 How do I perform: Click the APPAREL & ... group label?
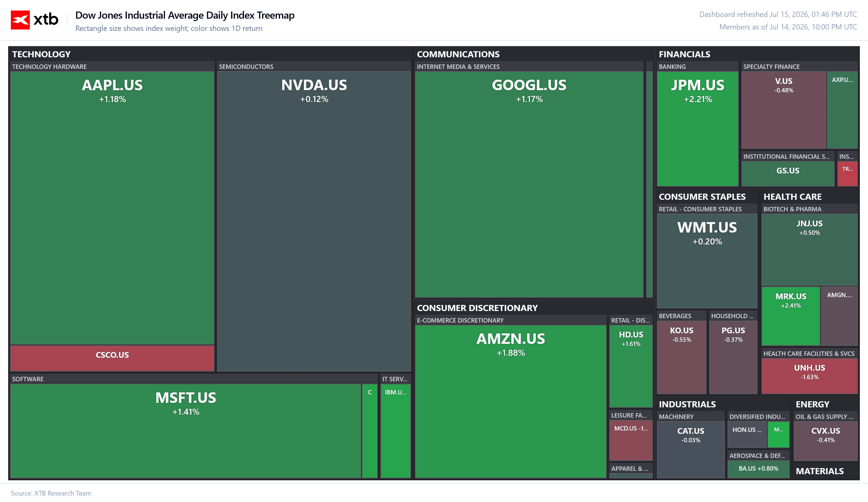pyautogui.click(x=630, y=468)
